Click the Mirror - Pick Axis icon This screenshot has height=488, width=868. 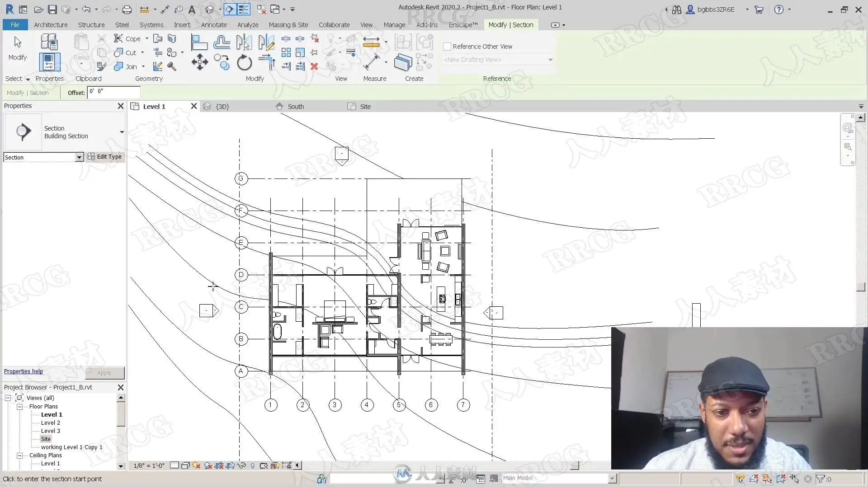coord(244,42)
